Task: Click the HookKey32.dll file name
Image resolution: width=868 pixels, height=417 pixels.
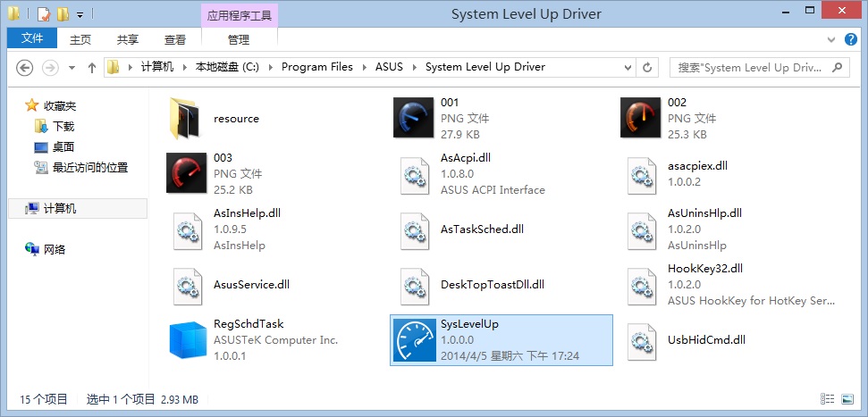Action: click(x=705, y=269)
